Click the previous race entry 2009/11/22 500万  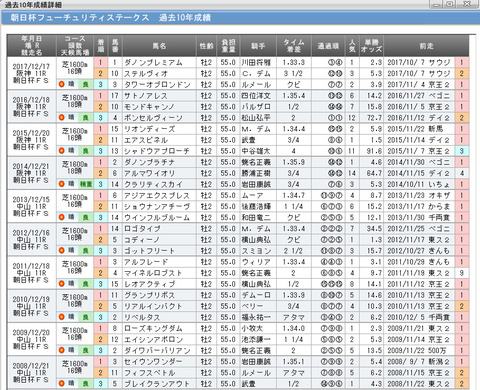[x=417, y=350]
